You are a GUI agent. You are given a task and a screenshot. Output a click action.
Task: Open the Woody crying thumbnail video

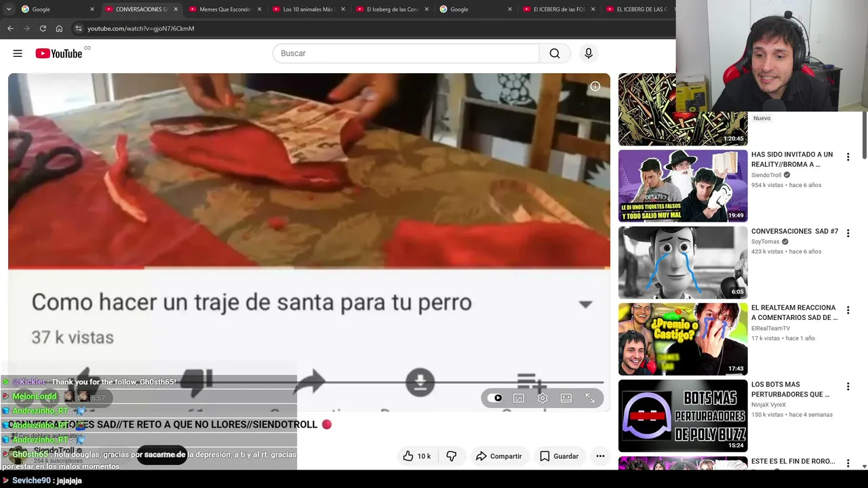tap(683, 262)
